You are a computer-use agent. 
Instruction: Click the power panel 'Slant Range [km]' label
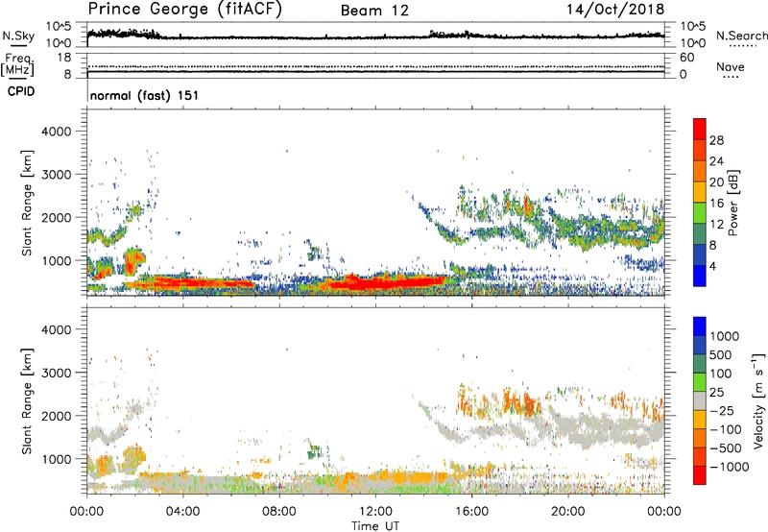coord(27,203)
